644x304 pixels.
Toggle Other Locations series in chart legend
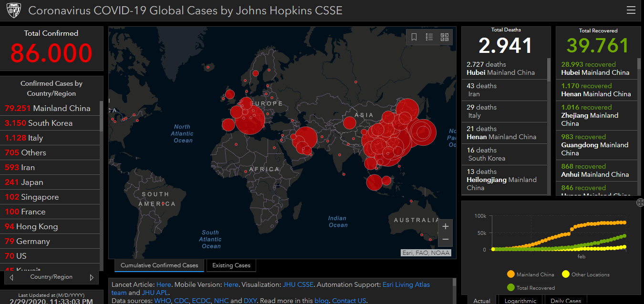[586, 274]
